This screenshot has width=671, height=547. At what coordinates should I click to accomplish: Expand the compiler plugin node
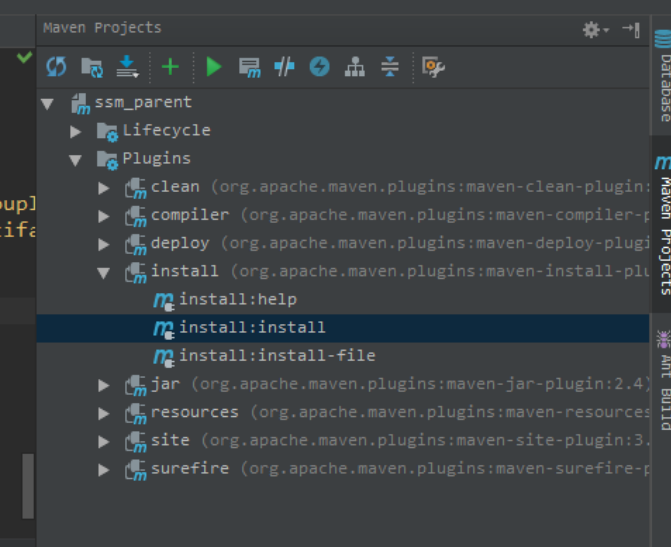(104, 216)
